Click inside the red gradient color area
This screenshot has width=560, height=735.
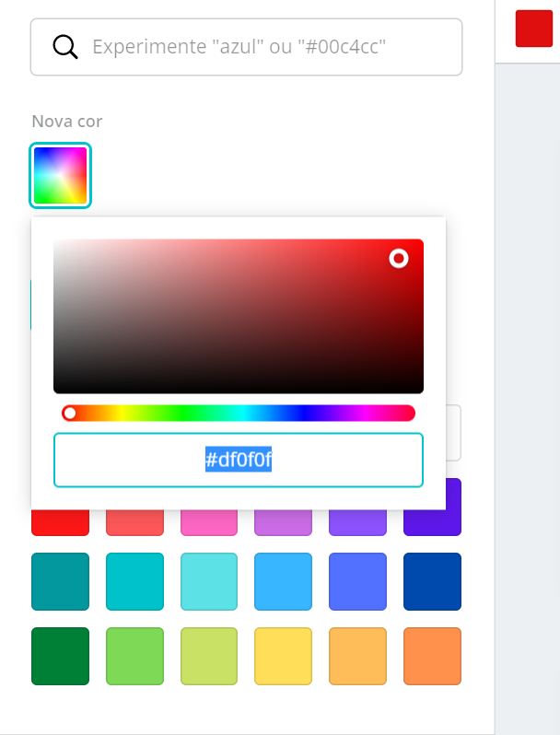(239, 317)
